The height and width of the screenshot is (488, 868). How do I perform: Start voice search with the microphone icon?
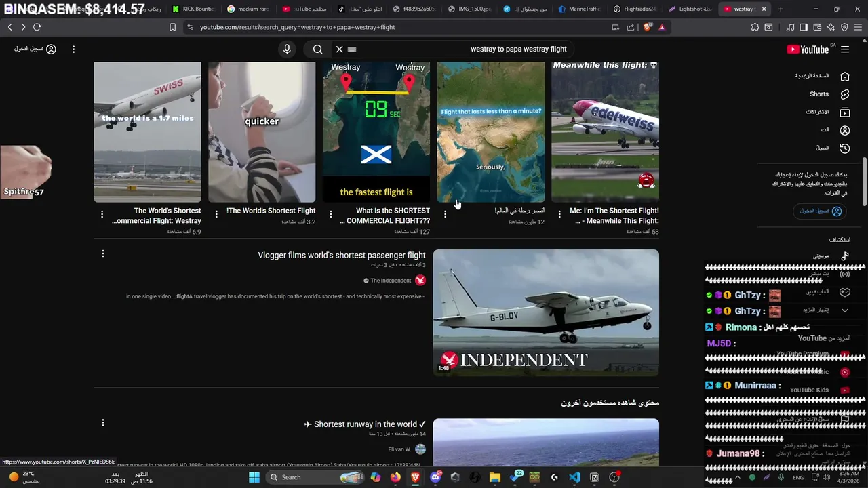click(x=287, y=49)
